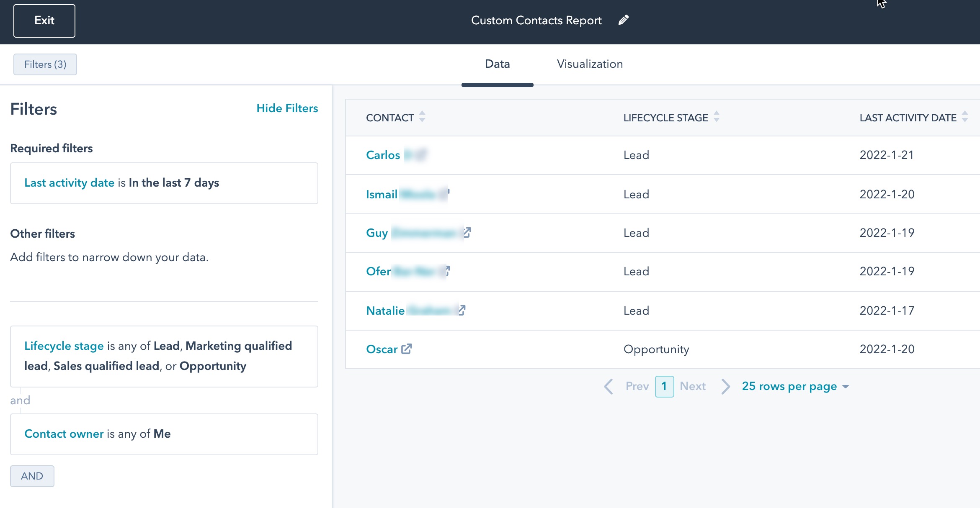
Task: Open the Contact owner filter
Action: pyautogui.click(x=164, y=434)
